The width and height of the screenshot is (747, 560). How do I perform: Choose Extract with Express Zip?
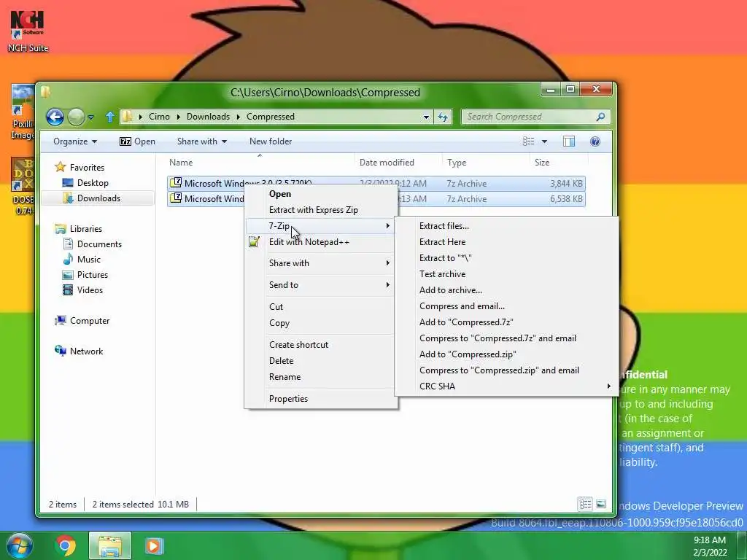[321, 210]
